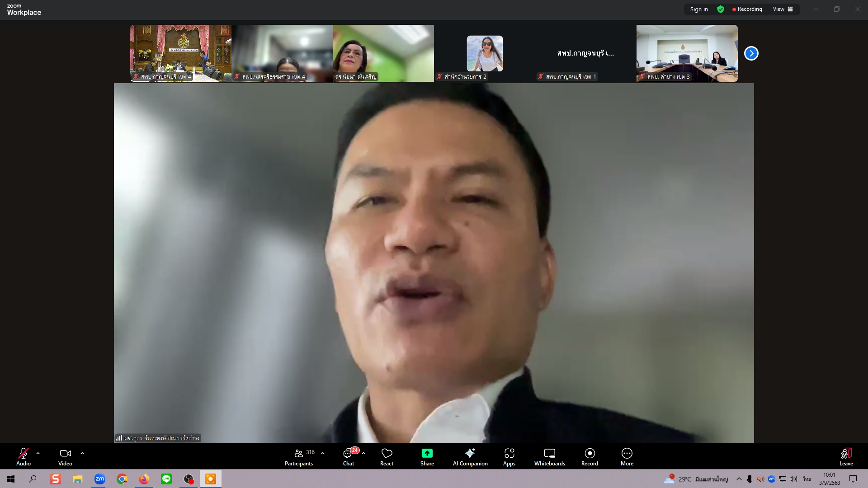Open the More options ellipsis
The height and width of the screenshot is (488, 868).
pos(627,455)
